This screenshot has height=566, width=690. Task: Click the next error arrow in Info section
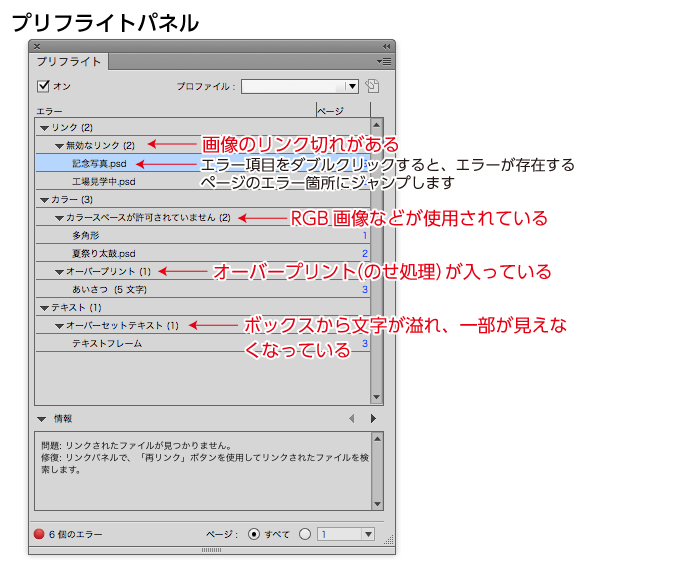[x=373, y=418]
